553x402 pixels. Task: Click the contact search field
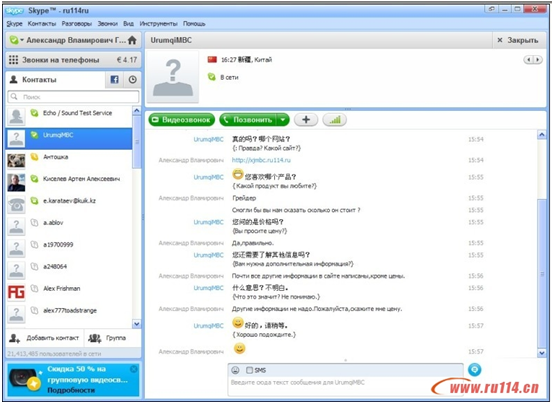(73, 97)
